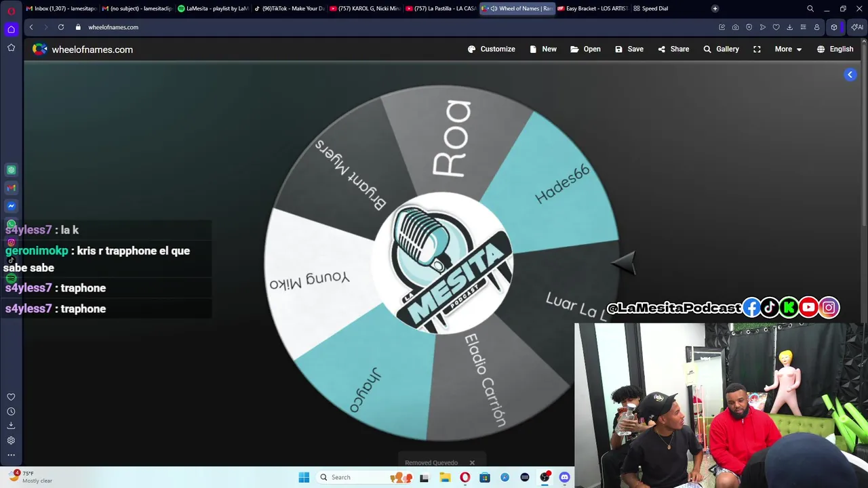
Task: Open OBS Studio from taskbar
Action: (x=545, y=477)
